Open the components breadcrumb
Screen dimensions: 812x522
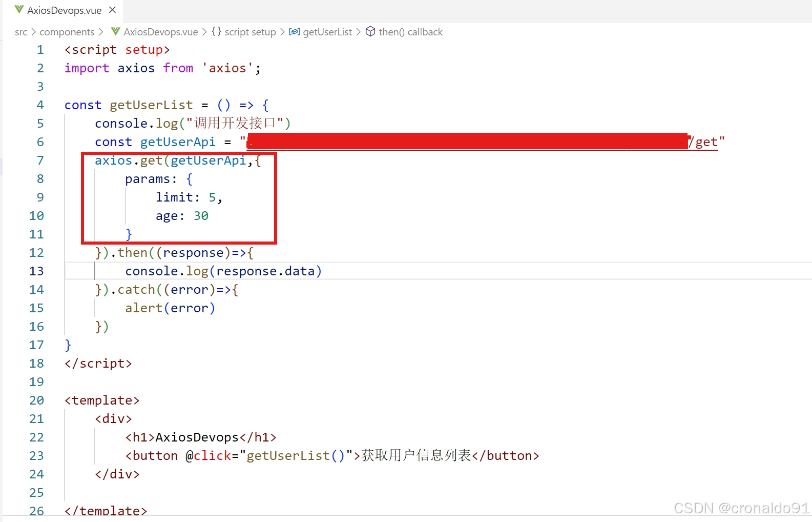click(x=67, y=32)
